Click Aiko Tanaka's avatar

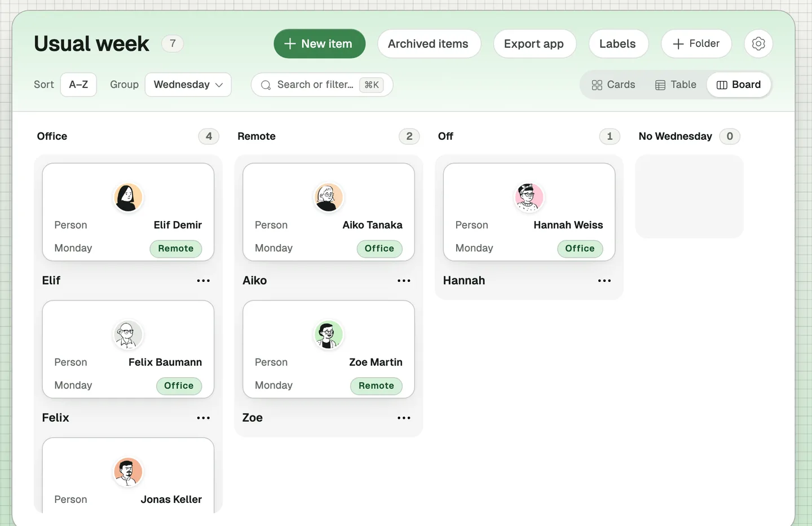[329, 197]
